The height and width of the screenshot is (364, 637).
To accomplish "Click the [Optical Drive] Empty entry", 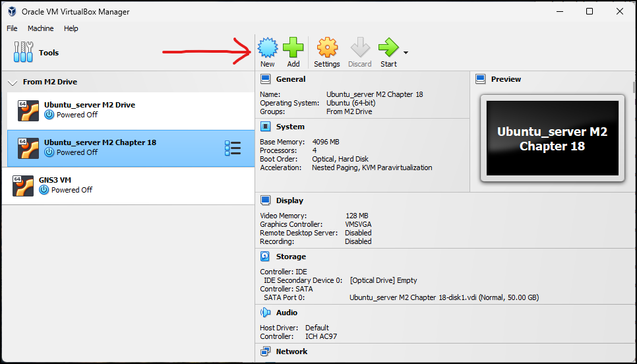I will tap(384, 281).
